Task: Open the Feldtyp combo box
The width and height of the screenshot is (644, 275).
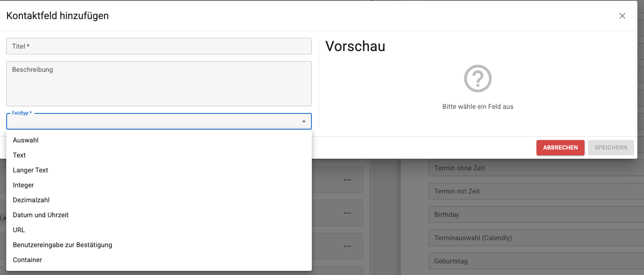Action: tap(154, 121)
